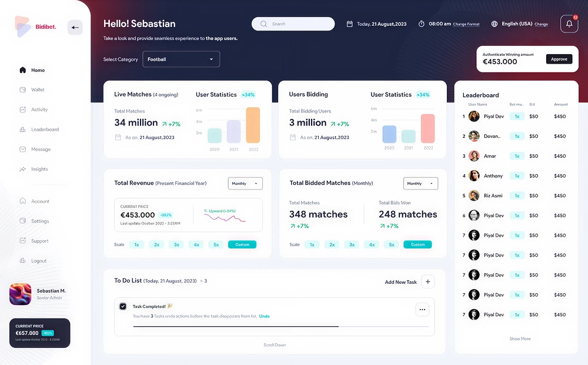Click the Wallet icon in sidebar
Viewport: 588px width, 365px height.
coord(22,90)
